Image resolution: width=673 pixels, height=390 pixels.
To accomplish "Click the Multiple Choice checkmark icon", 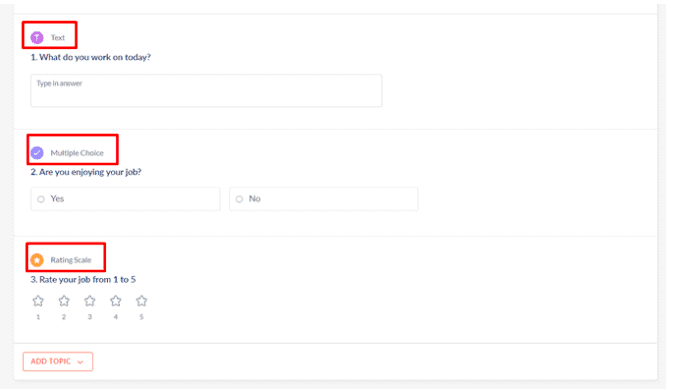I will (37, 153).
